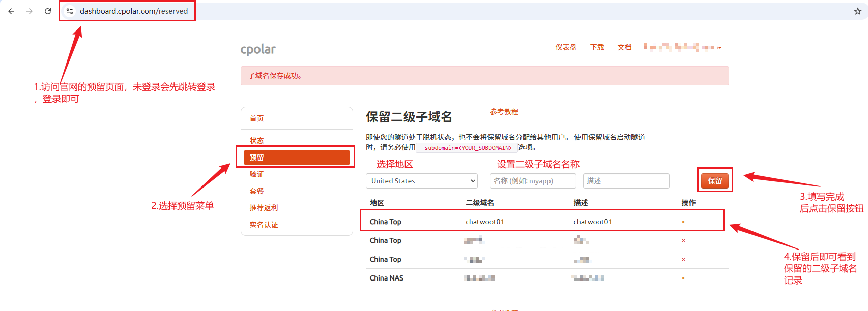Open 验证 in the sidebar menu

point(257,174)
